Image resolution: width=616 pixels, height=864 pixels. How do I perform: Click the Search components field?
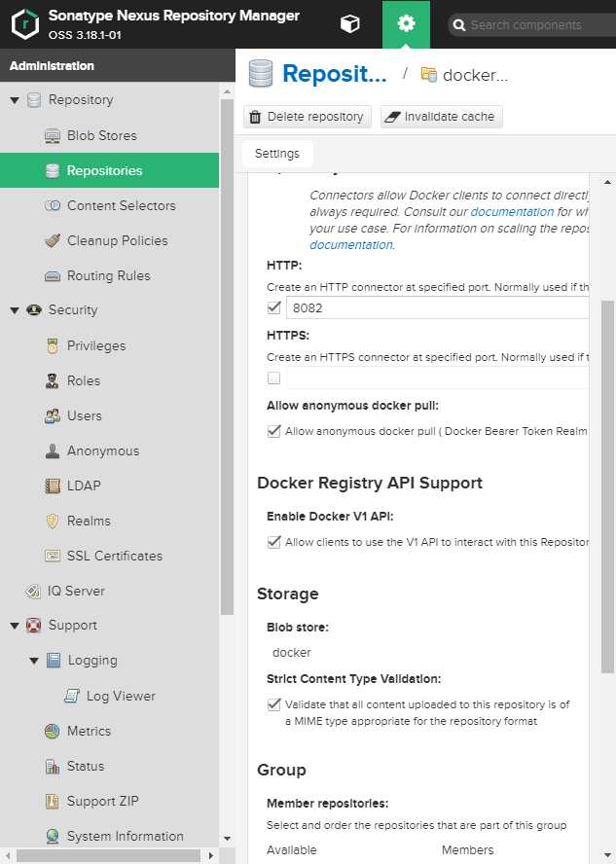pyautogui.click(x=531, y=24)
